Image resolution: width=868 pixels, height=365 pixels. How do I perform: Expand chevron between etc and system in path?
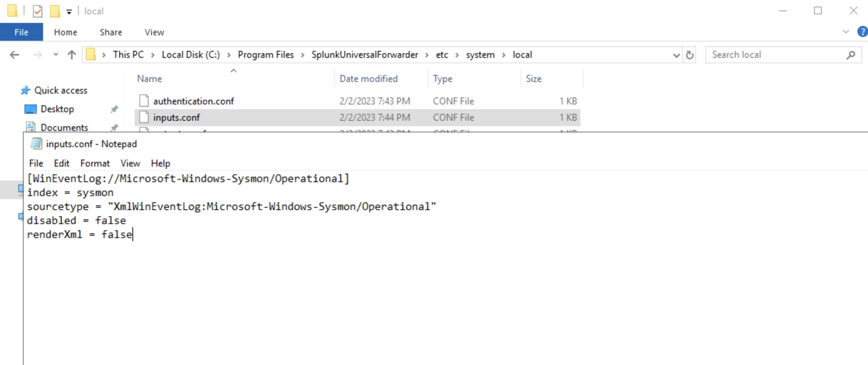point(457,55)
